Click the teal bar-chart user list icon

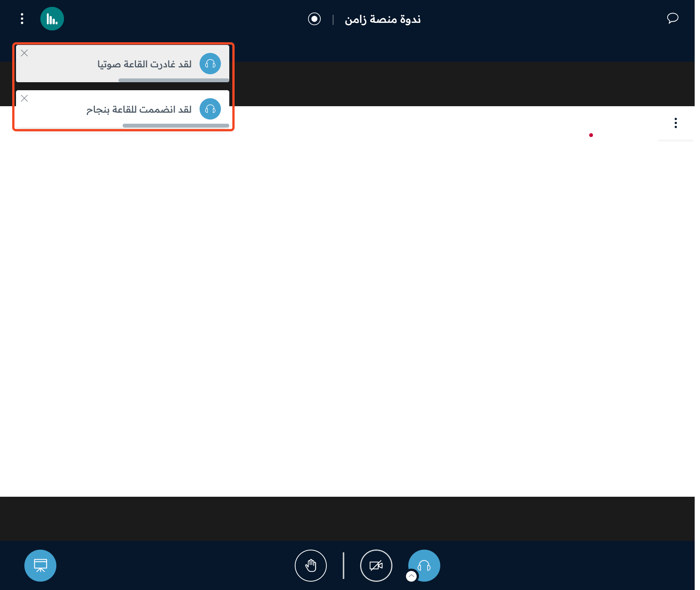52,19
